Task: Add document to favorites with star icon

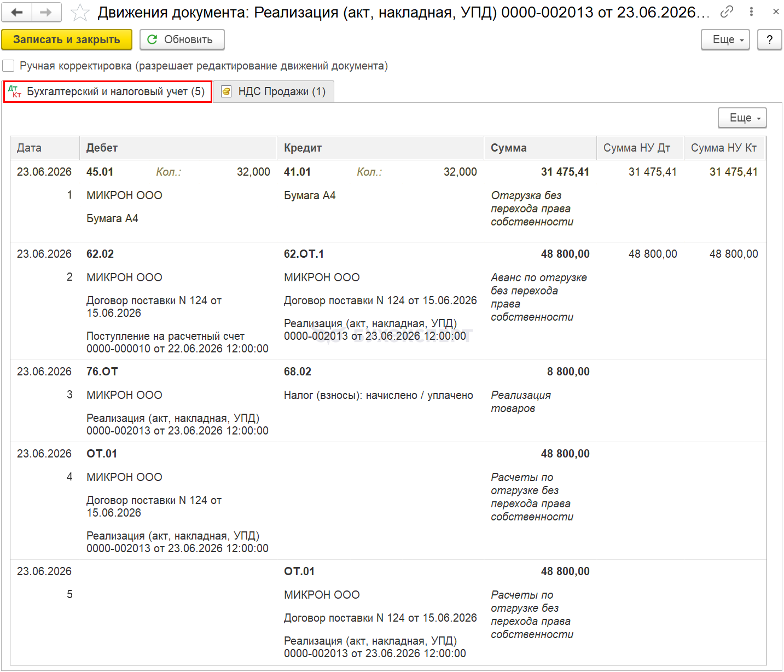Action: tap(80, 13)
